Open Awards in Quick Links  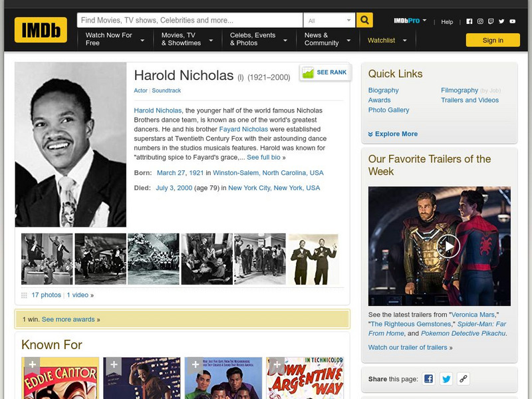point(379,100)
